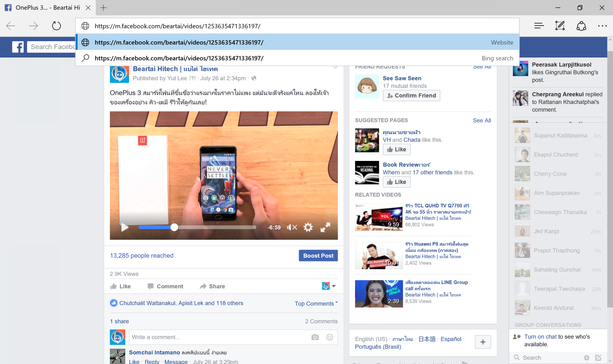The width and height of the screenshot is (613, 364).
Task: Select the Website URL suggestion
Action: click(x=297, y=42)
